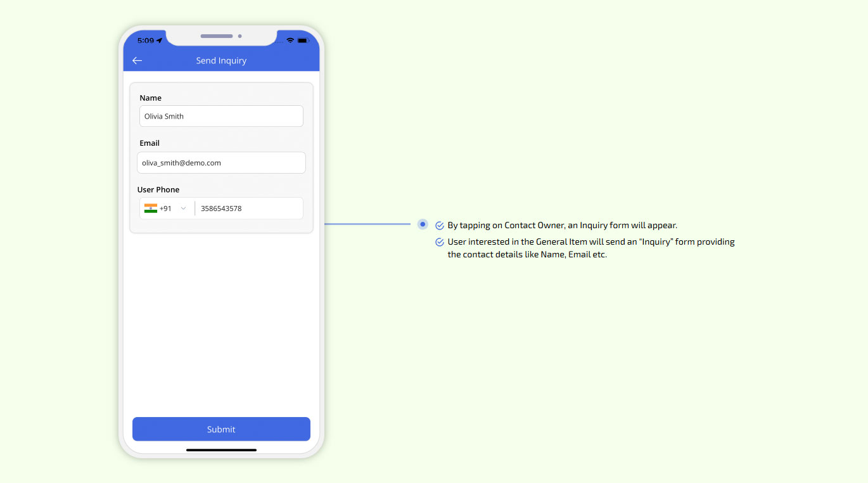Click the second blue checkmark annotation icon

tap(439, 241)
